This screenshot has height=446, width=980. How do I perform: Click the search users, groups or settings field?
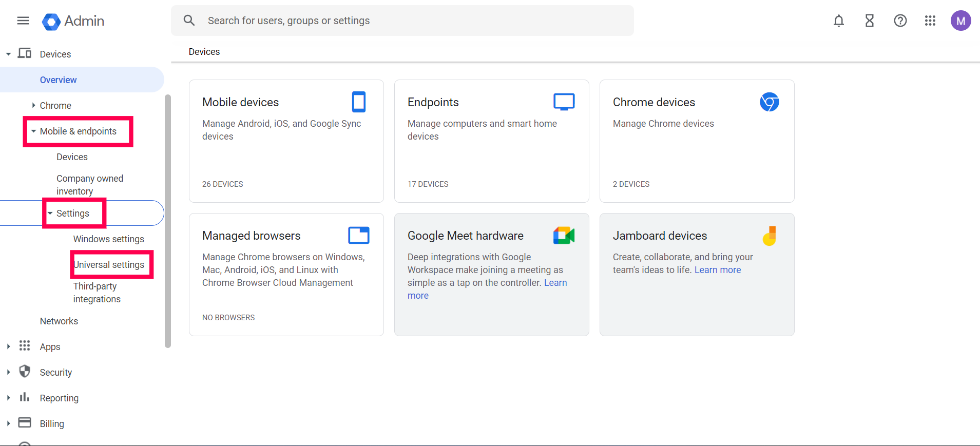click(x=402, y=21)
